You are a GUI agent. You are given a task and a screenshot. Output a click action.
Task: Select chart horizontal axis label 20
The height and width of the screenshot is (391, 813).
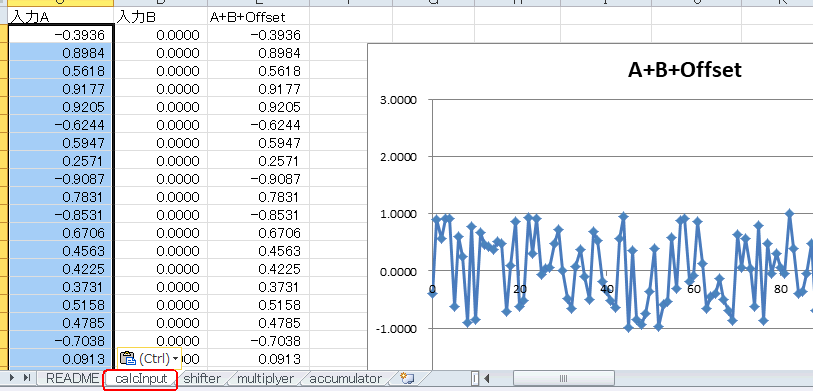coord(520,289)
